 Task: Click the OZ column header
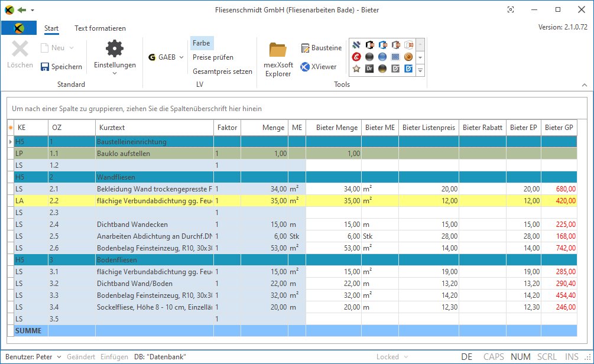(x=72, y=128)
